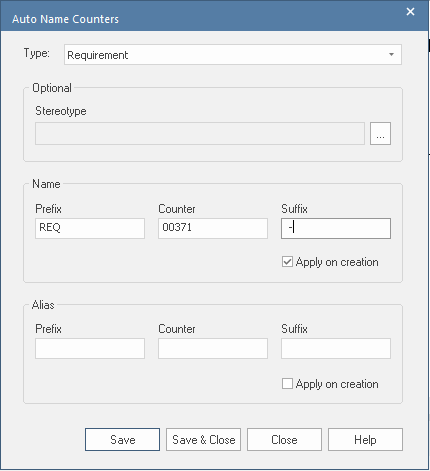This screenshot has width=430, height=471.
Task: Click the Name Prefix field containing REQ
Action: (90, 228)
